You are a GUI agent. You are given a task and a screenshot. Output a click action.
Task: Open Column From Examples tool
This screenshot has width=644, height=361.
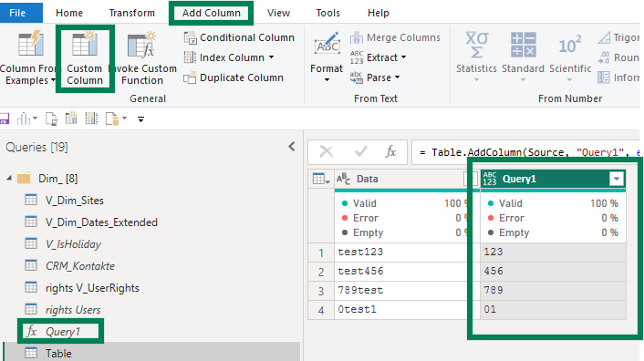30,57
